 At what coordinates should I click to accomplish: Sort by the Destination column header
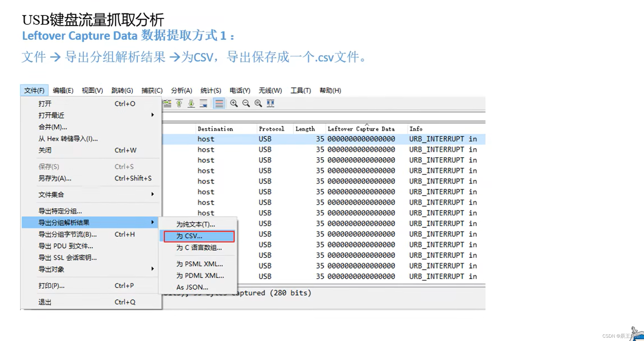(226, 129)
